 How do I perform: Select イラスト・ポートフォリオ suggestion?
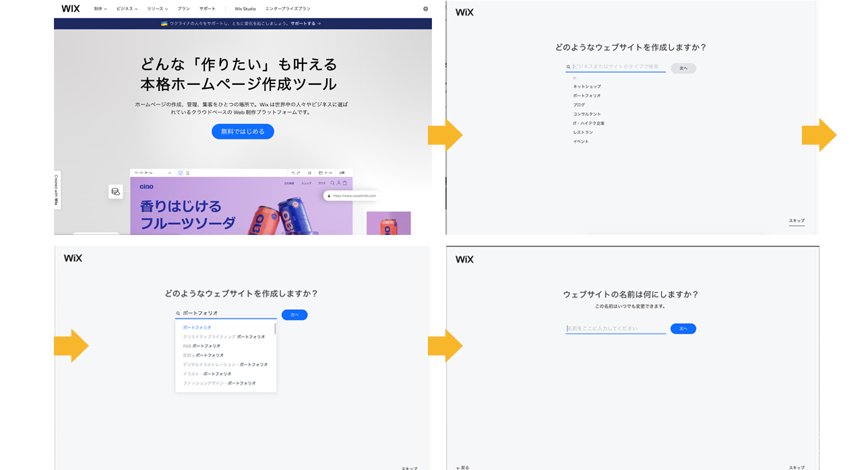[x=207, y=374]
